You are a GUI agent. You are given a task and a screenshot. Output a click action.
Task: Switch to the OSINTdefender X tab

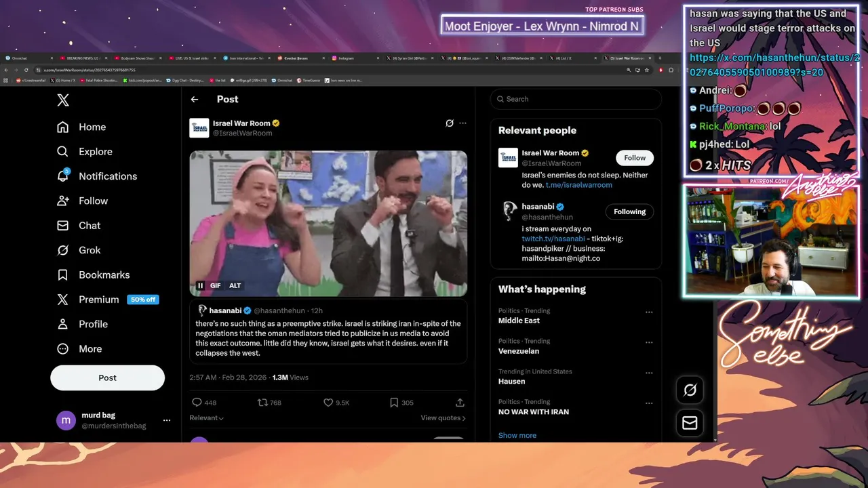tap(518, 58)
